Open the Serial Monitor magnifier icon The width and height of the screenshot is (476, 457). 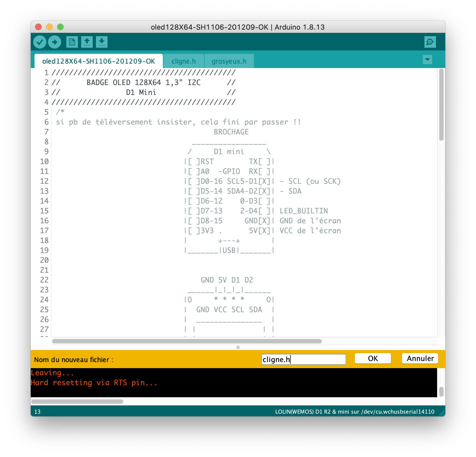coord(430,42)
